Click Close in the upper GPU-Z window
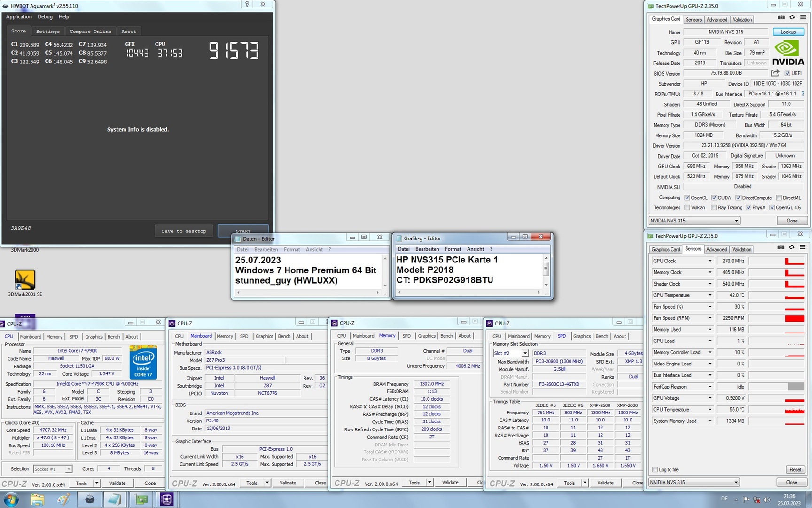The height and width of the screenshot is (508, 812). point(792,221)
